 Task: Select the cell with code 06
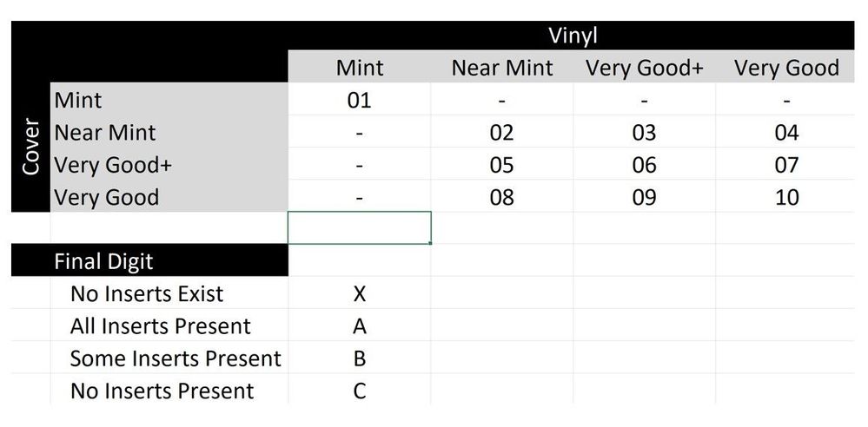[644, 165]
